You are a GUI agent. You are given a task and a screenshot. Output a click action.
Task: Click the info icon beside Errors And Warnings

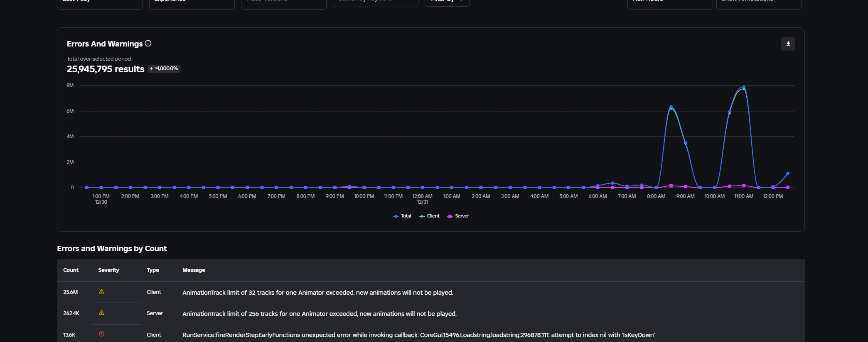148,44
